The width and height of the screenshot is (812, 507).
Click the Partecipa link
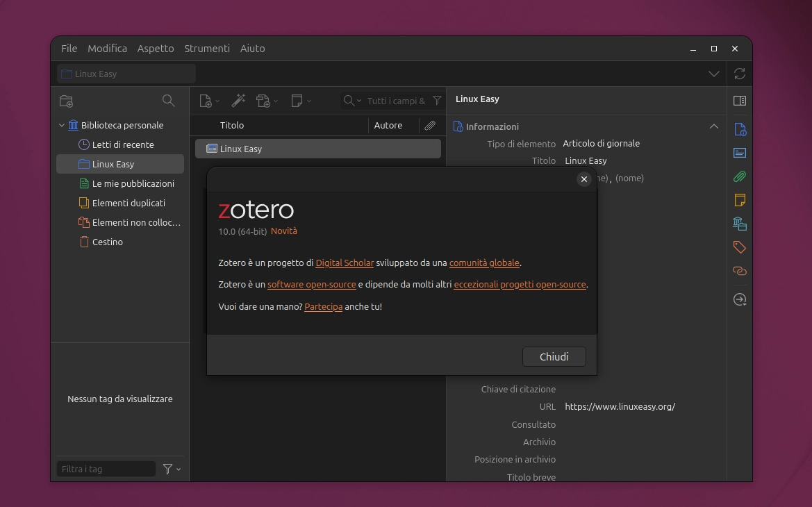point(323,306)
